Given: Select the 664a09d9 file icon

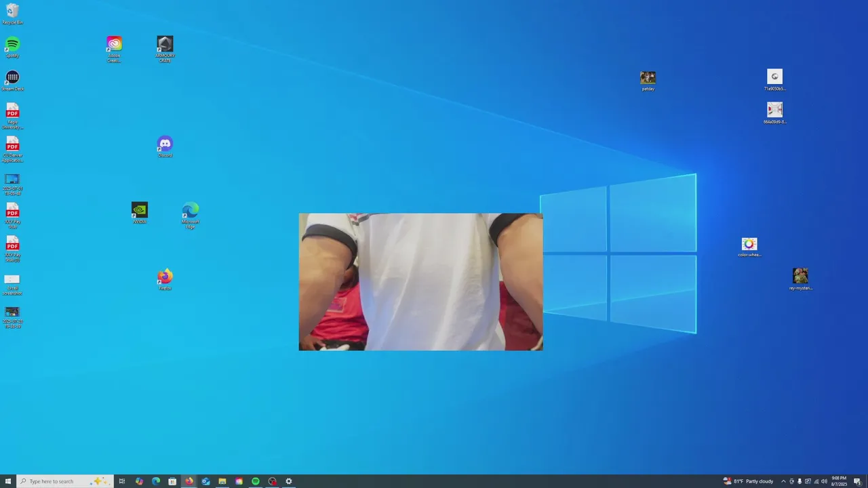Looking at the screenshot, I should point(774,113).
